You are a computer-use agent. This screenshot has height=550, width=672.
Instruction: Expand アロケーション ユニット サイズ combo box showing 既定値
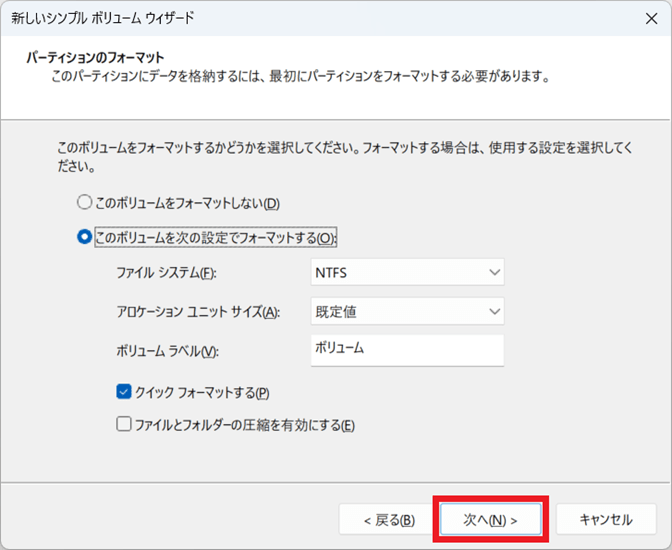tap(406, 312)
